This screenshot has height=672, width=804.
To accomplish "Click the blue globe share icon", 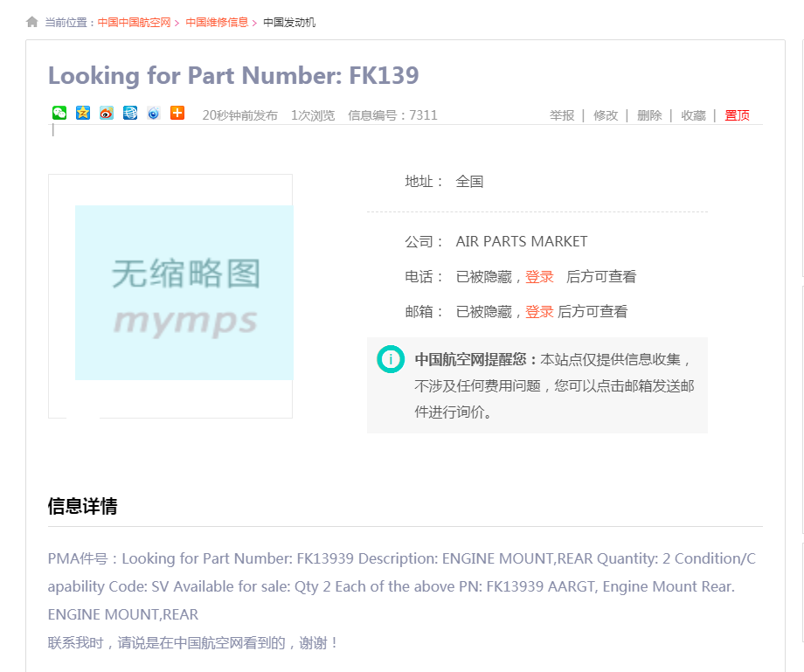I will (130, 113).
